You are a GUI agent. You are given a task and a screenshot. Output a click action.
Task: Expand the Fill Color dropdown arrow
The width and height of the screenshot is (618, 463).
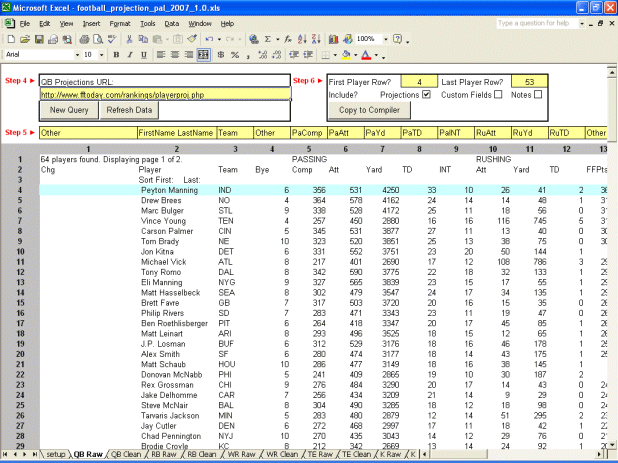coord(356,55)
